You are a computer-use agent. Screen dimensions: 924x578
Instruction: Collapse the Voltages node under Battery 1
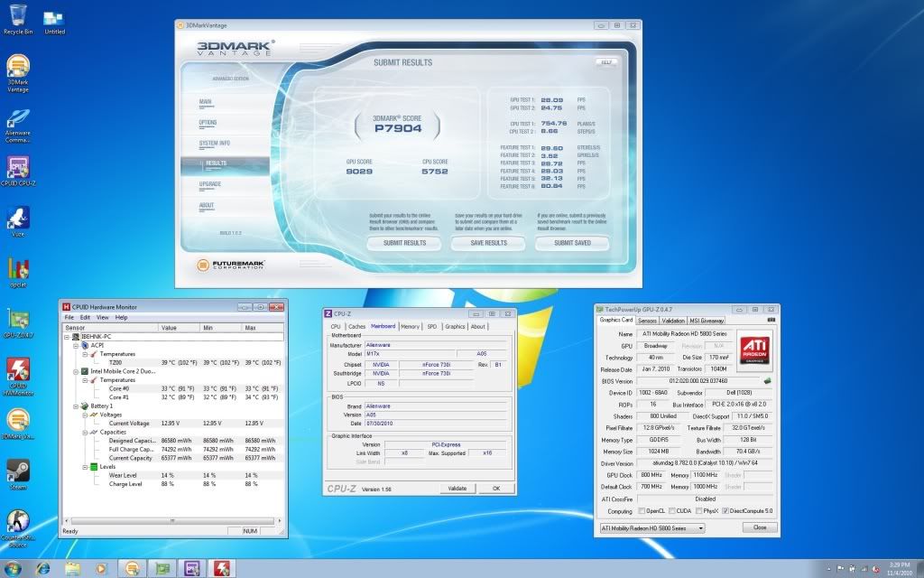click(x=85, y=415)
